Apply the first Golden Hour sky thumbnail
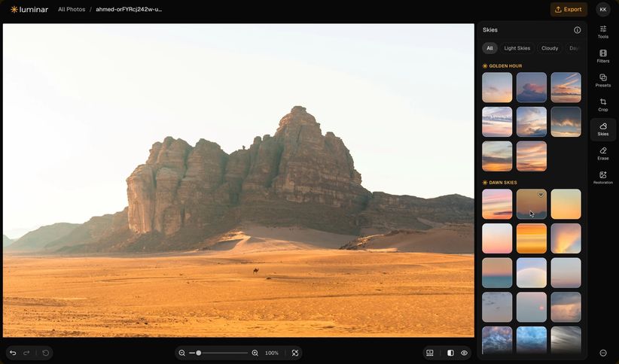The image size is (619, 364). (x=497, y=87)
